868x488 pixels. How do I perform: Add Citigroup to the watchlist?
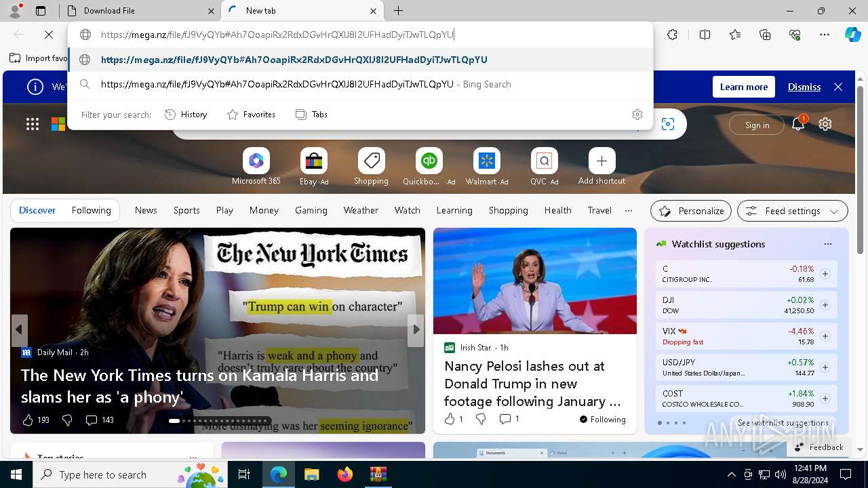pyautogui.click(x=825, y=274)
